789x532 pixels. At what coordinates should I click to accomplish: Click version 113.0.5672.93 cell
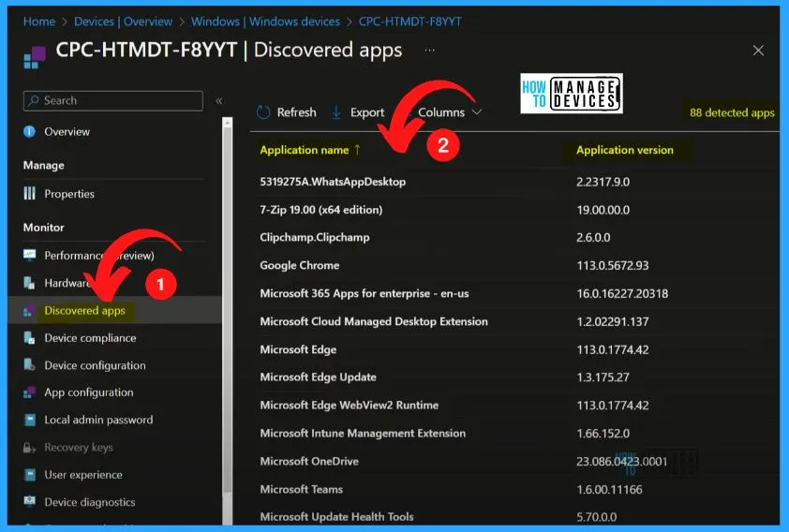[x=613, y=265]
